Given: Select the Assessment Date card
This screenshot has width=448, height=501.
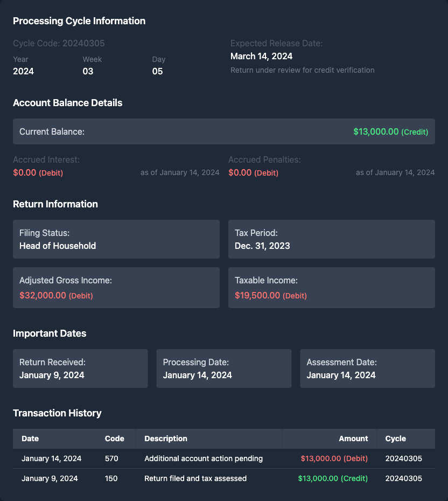Looking at the screenshot, I should (367, 368).
